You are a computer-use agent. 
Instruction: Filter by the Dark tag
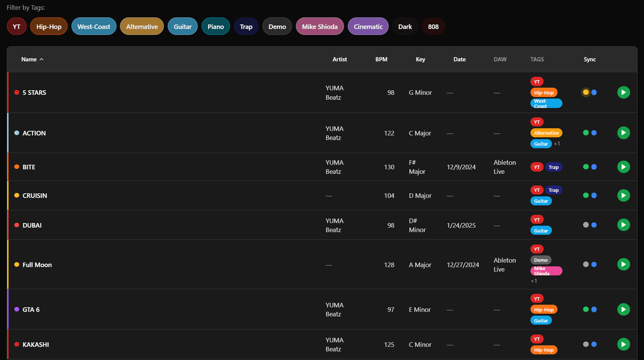(405, 26)
